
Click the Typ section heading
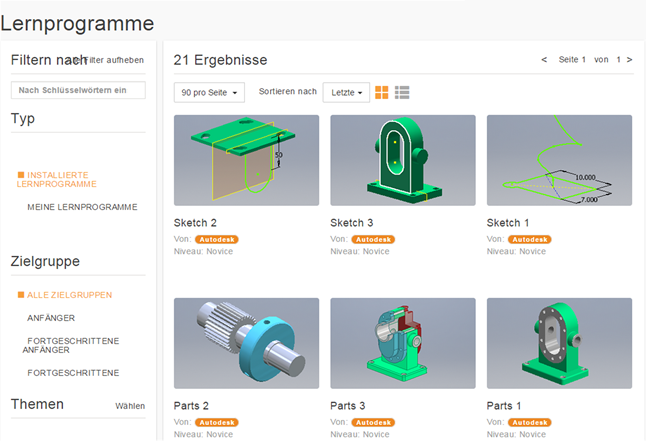click(x=23, y=119)
